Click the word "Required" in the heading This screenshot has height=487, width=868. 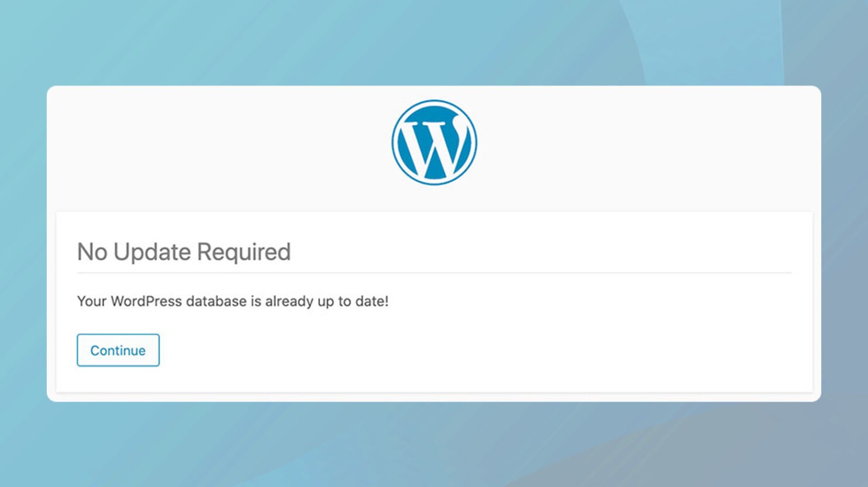coord(243,252)
